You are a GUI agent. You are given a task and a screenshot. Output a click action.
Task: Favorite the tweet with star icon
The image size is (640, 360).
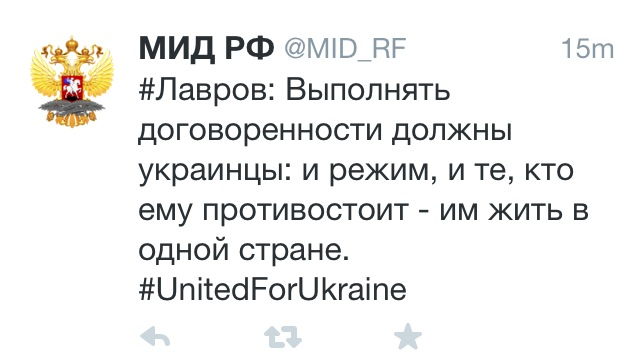point(408,336)
